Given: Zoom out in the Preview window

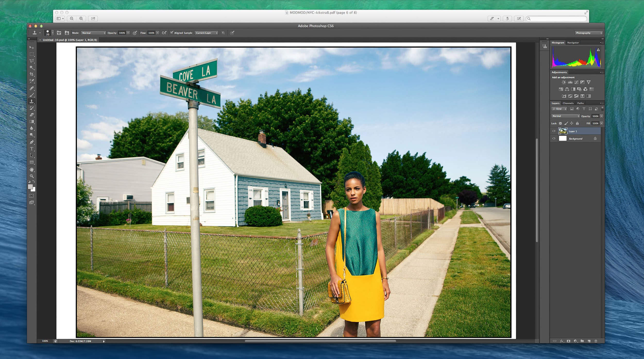Looking at the screenshot, I should (x=72, y=19).
